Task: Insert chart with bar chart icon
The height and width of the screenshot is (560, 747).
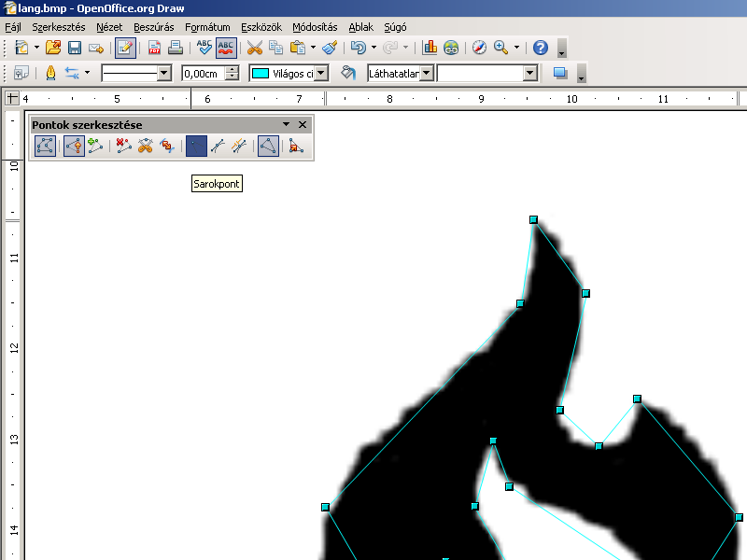Action: [x=430, y=48]
